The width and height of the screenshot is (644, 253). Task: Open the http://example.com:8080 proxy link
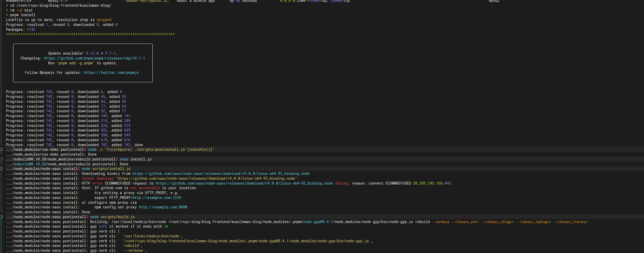pyautogui.click(x=163, y=207)
